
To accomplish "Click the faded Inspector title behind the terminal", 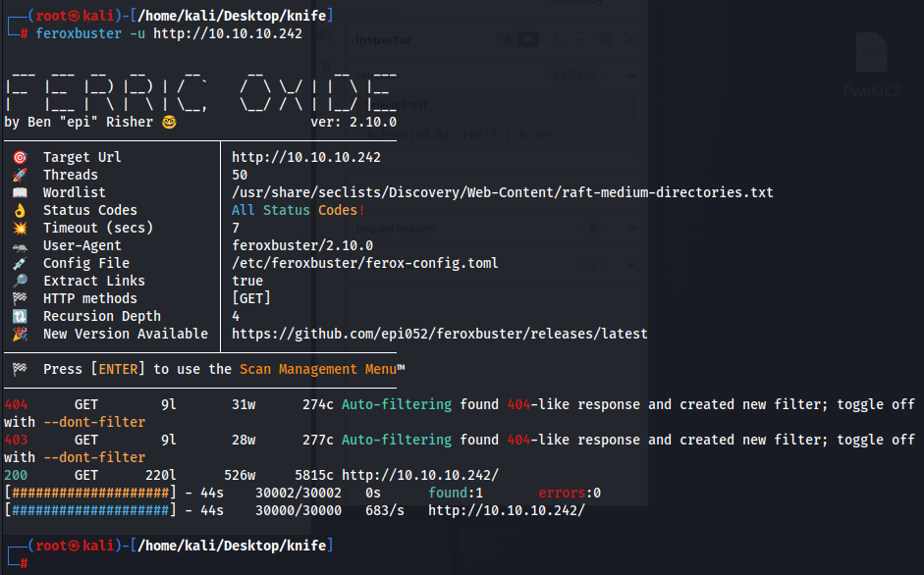I will 383,39.
